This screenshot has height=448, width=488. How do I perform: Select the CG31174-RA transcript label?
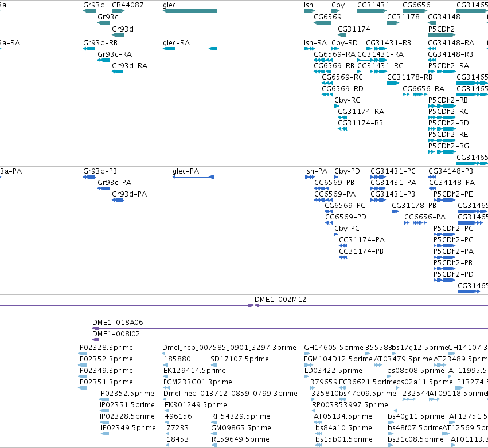click(x=361, y=111)
